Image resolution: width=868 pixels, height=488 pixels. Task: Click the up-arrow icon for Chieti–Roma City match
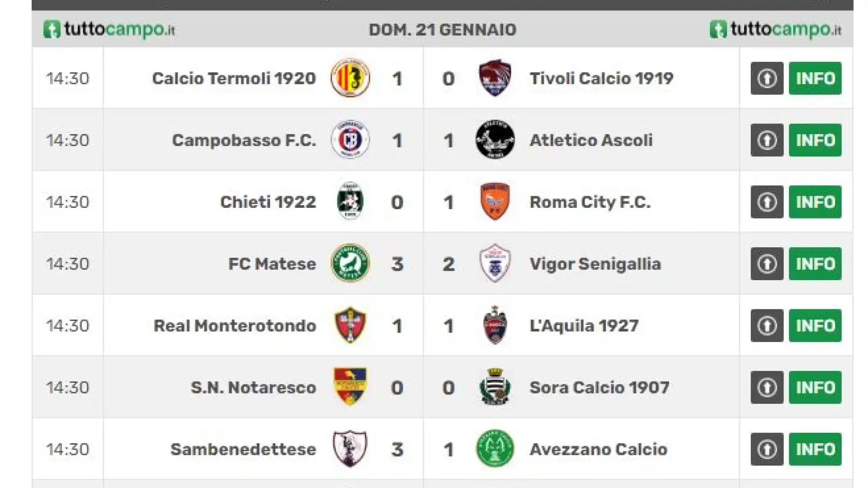[767, 202]
